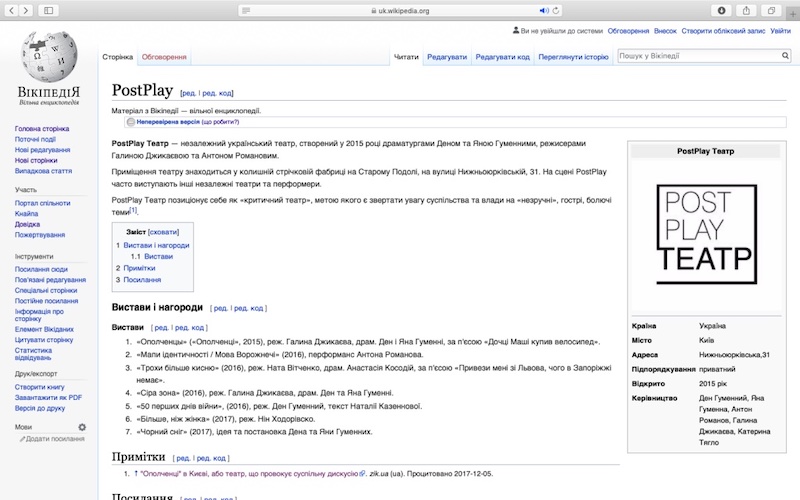Click Завантажити як PDF link
The height and width of the screenshot is (500, 800).
[x=48, y=397]
